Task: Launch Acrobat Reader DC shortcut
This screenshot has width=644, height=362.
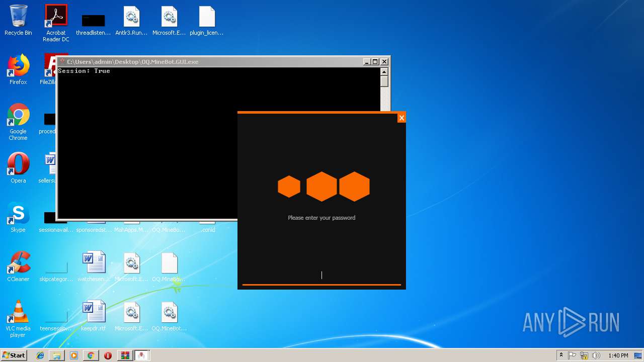Action: (56, 23)
